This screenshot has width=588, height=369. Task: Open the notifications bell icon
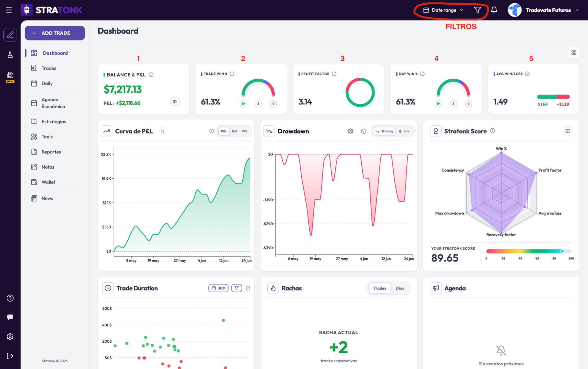(494, 10)
